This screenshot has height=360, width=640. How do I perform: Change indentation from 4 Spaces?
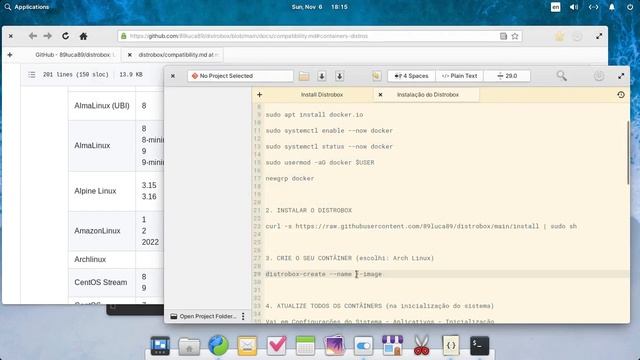tap(411, 76)
